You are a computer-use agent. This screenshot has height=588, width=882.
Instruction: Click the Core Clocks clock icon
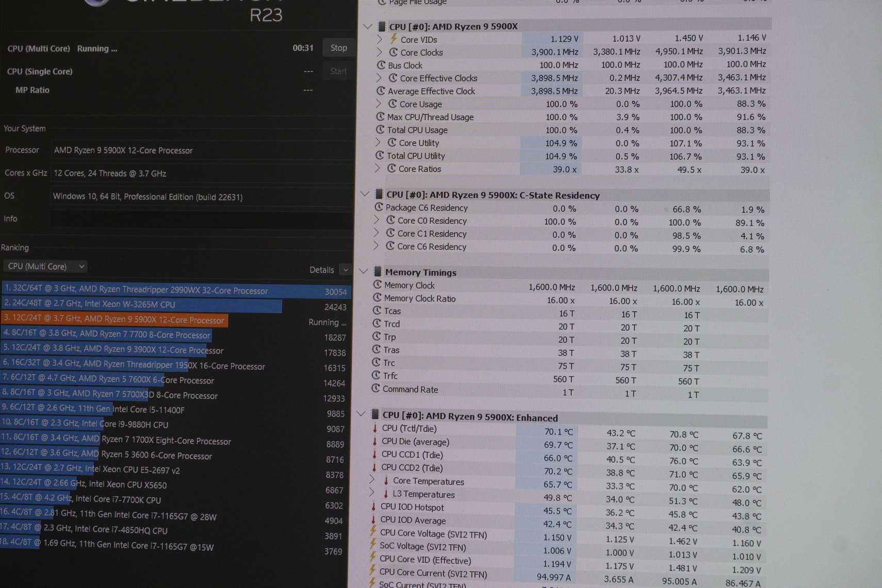click(394, 52)
